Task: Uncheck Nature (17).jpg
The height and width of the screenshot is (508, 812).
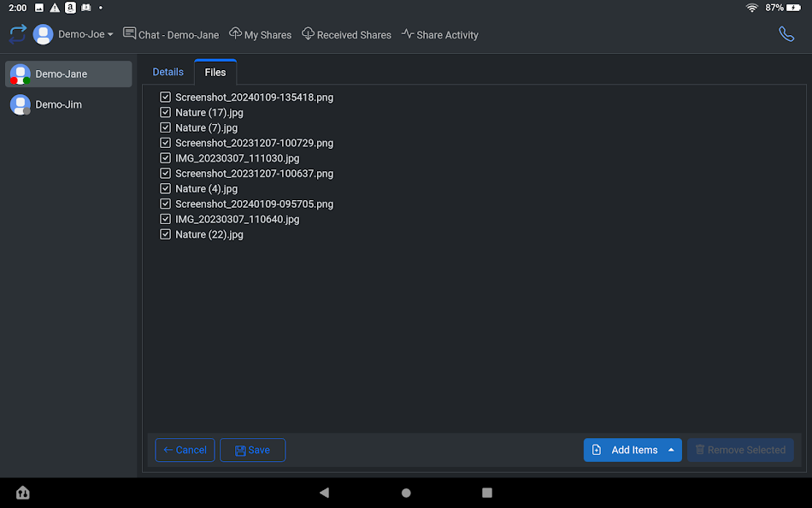Action: tap(165, 112)
